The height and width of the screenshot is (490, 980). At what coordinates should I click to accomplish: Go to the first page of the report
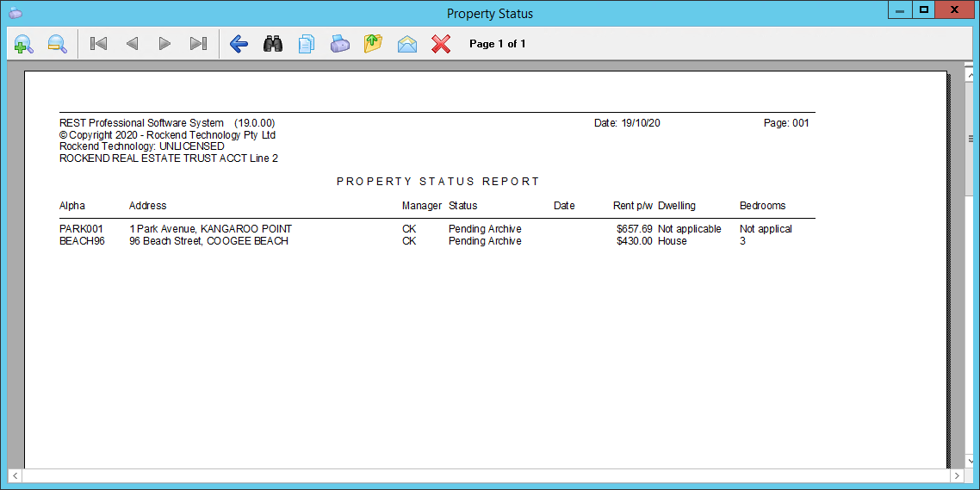[99, 44]
